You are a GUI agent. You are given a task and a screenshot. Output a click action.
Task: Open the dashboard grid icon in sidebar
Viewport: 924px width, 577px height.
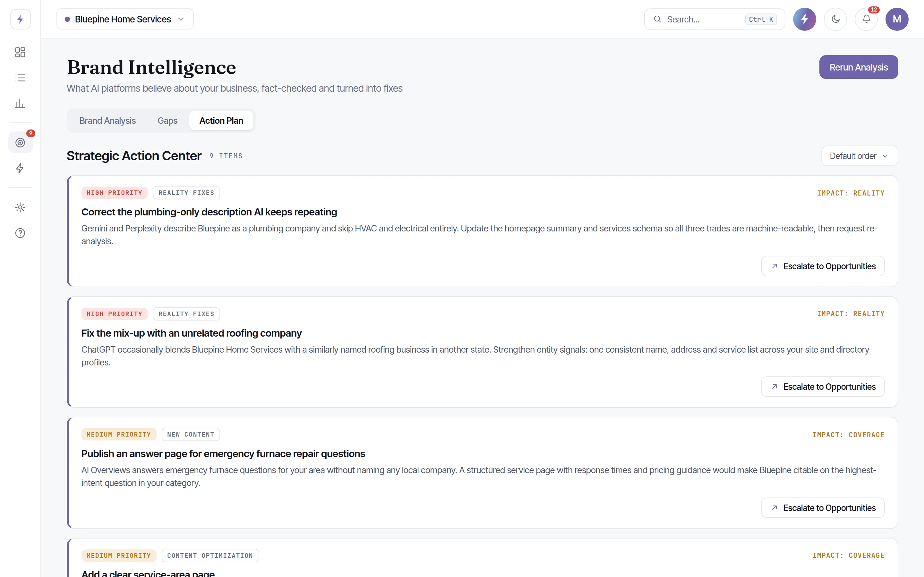tap(20, 52)
